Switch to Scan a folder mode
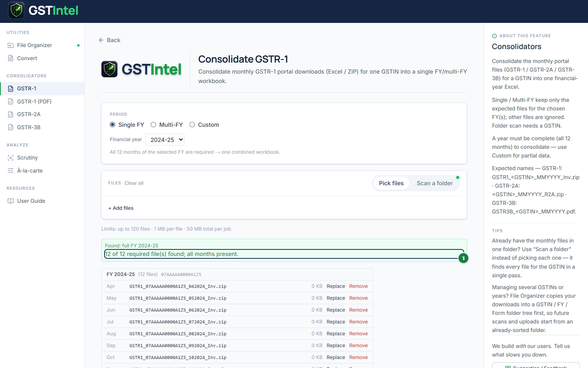Screen dimensions: 588x368 point(435,183)
